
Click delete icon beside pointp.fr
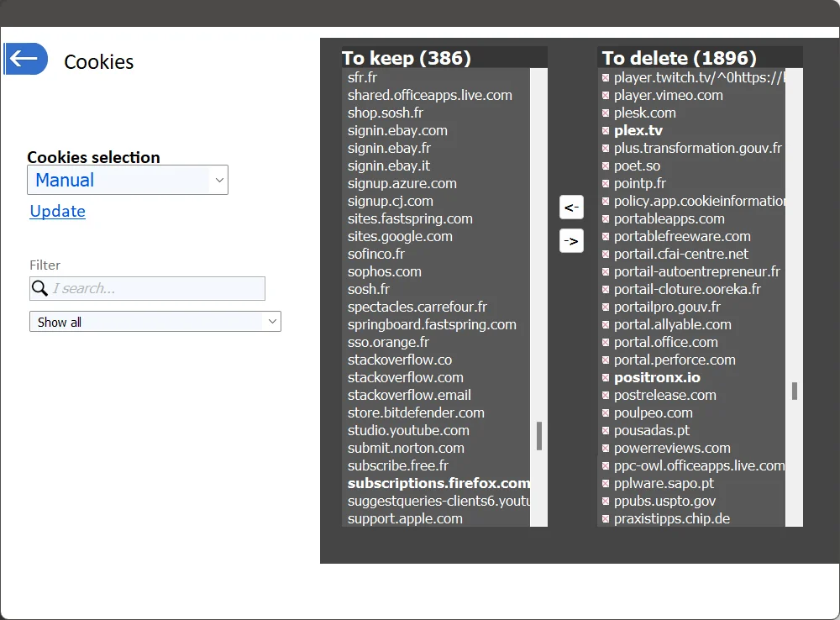tap(606, 184)
